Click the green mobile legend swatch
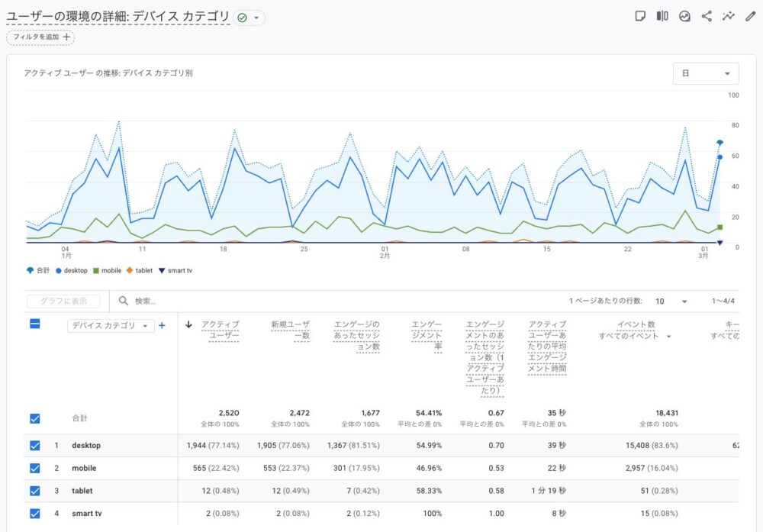Image resolution: width=763 pixels, height=532 pixels. click(95, 270)
